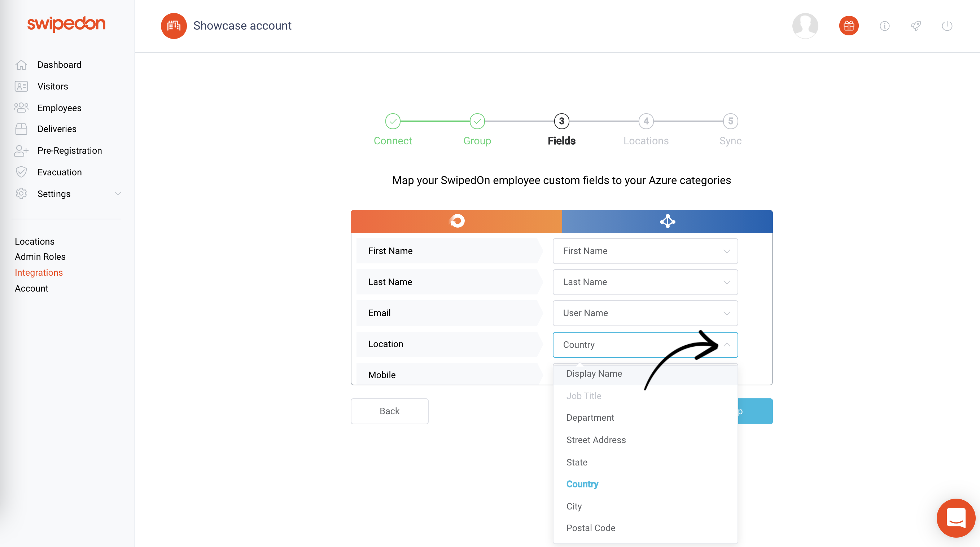Open the user profile avatar

(805, 26)
